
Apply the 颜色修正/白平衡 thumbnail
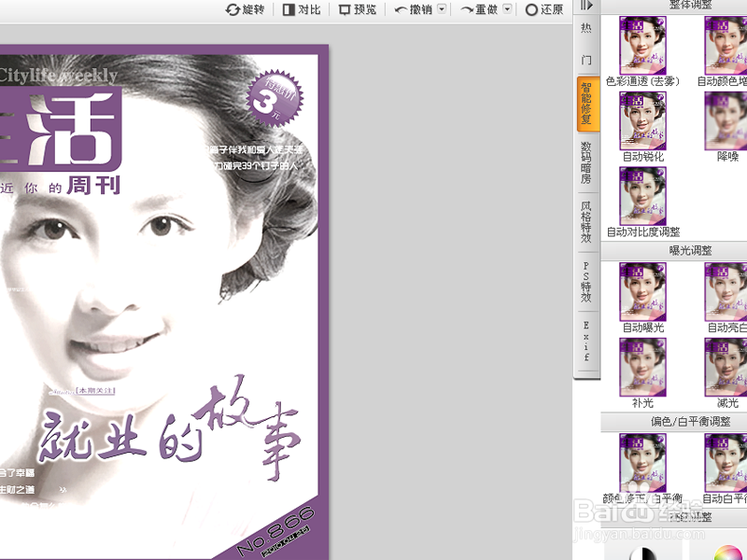click(x=642, y=462)
